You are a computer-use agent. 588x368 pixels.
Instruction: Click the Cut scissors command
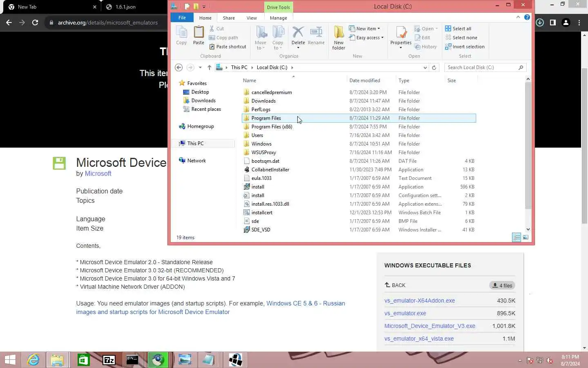click(x=216, y=29)
